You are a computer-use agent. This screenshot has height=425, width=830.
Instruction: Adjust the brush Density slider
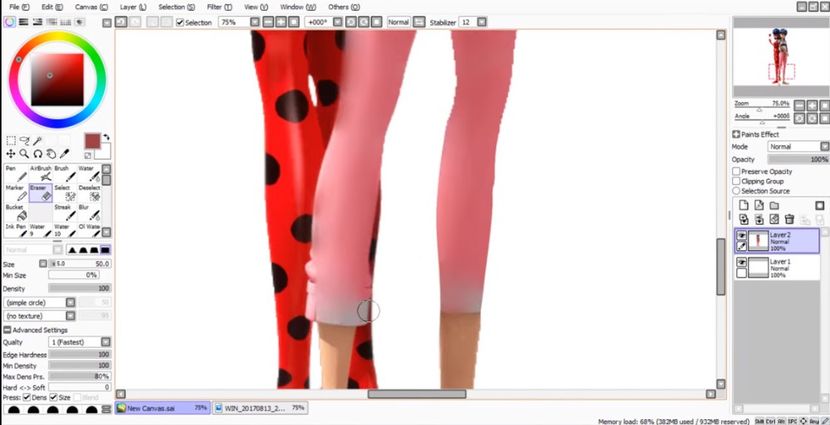(80, 288)
